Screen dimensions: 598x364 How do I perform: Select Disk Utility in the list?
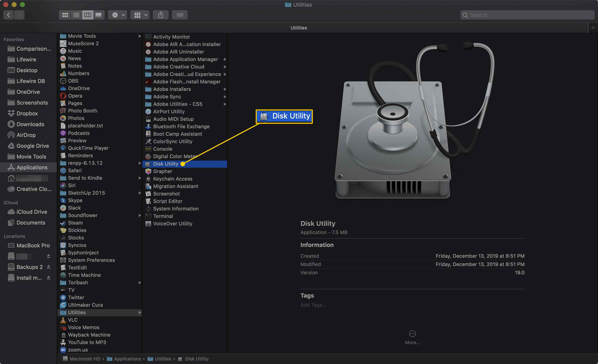pyautogui.click(x=185, y=164)
